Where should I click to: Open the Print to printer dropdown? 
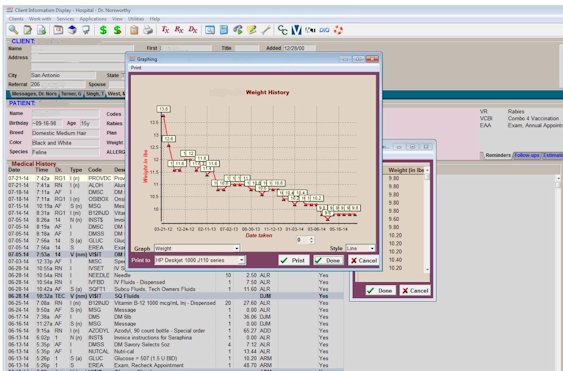coord(242,260)
